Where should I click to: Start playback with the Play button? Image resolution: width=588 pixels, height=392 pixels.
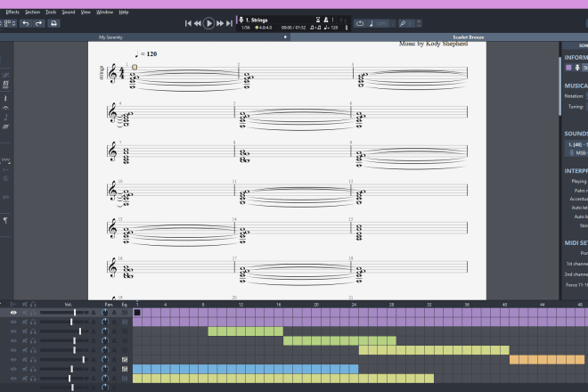click(208, 23)
